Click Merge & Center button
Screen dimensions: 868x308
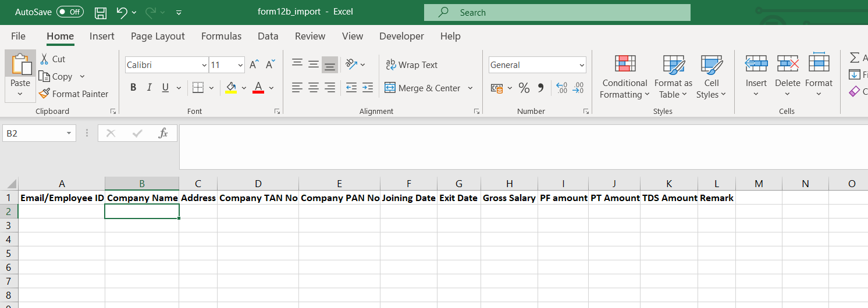[x=422, y=88]
